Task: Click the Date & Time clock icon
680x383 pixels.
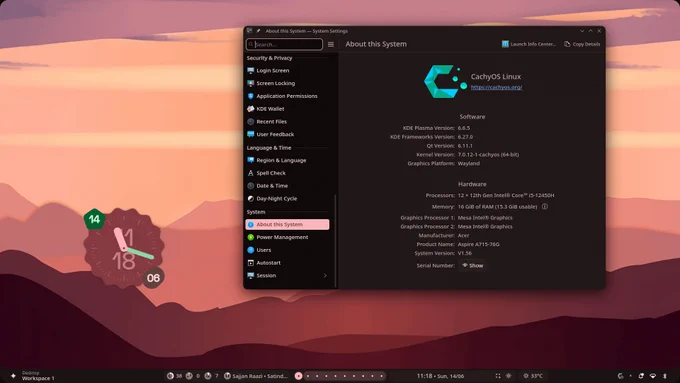Action: (x=251, y=186)
